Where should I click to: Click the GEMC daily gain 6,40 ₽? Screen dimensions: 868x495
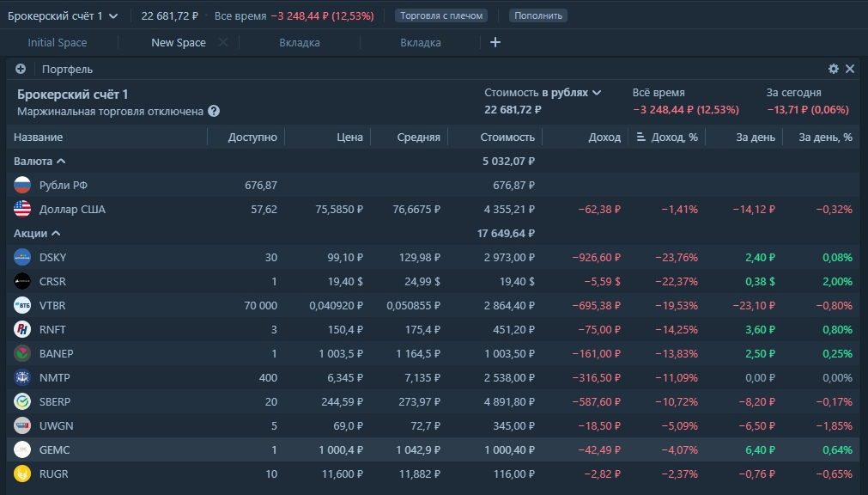coord(760,450)
